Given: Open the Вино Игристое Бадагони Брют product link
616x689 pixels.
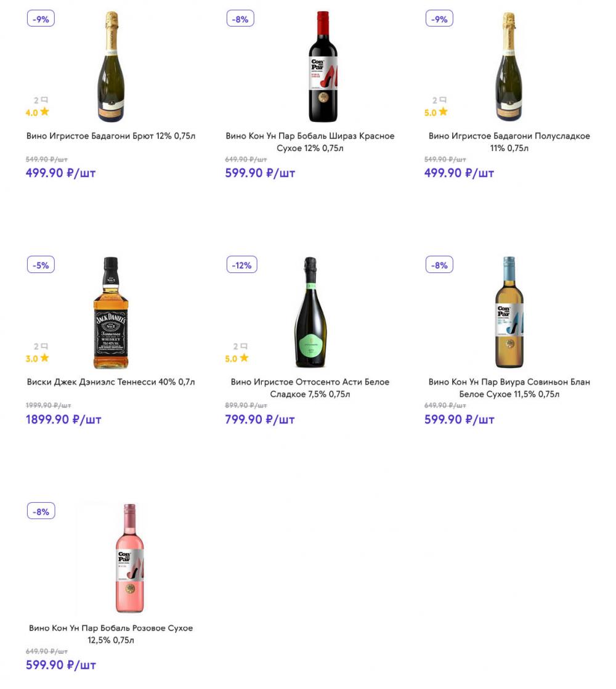Looking at the screenshot, I should pos(111,136).
